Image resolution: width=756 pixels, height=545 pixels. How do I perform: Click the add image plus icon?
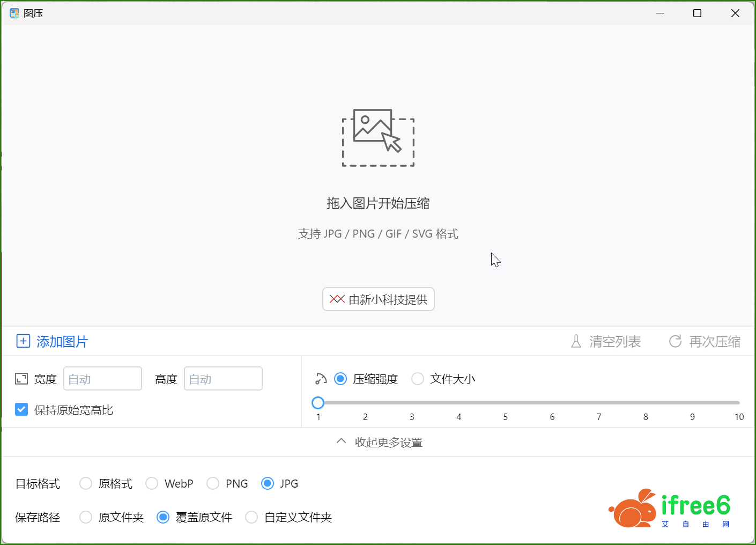pos(23,341)
